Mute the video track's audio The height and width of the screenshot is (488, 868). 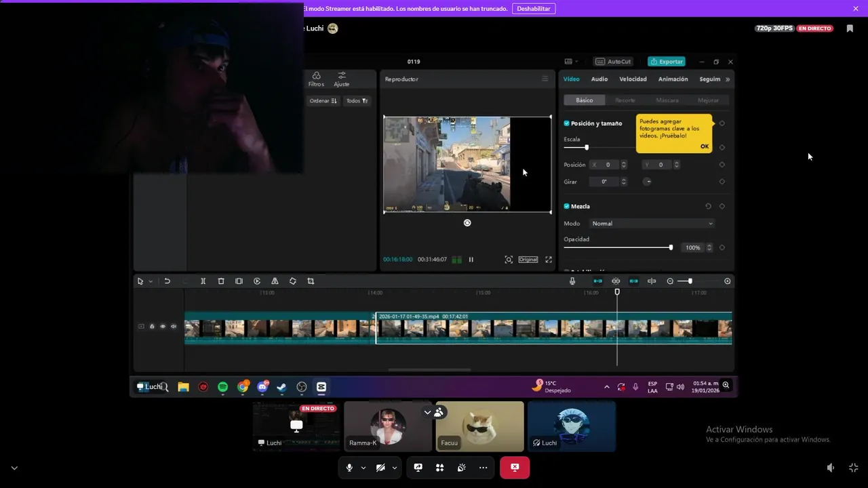(174, 327)
